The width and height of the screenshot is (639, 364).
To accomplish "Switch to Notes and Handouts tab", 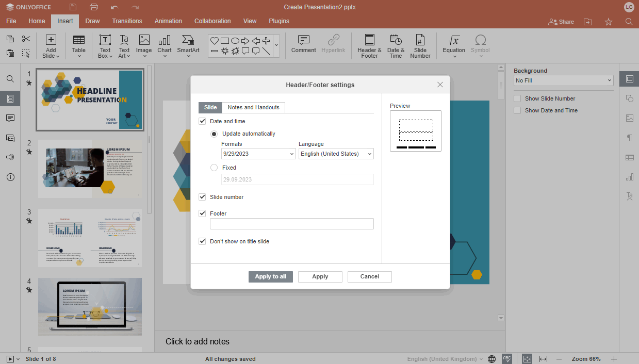I will pos(253,107).
